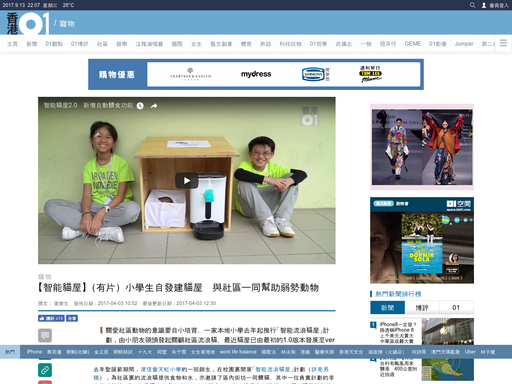Open the grey comment bubble icon
512x384 pixels.
pyautogui.click(x=45, y=335)
